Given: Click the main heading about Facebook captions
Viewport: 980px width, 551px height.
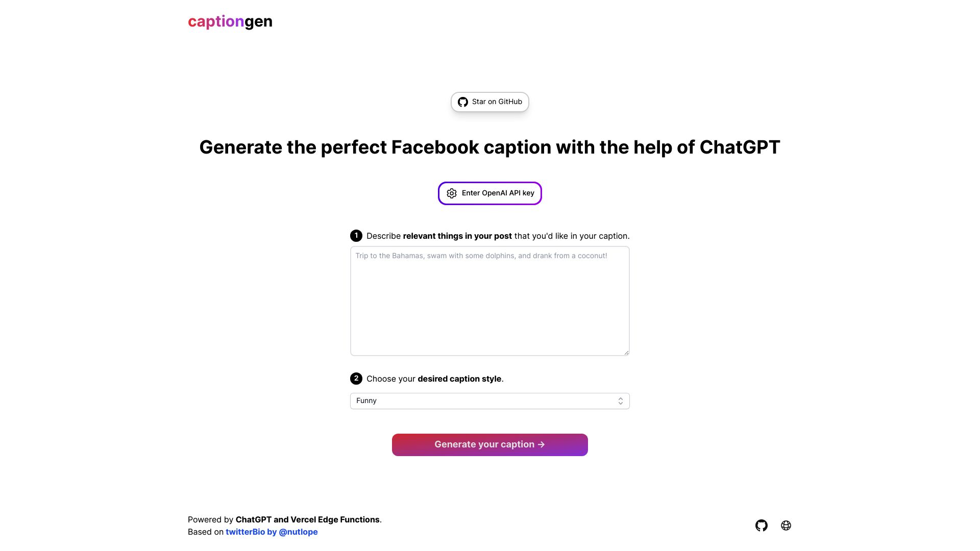Looking at the screenshot, I should tap(489, 147).
